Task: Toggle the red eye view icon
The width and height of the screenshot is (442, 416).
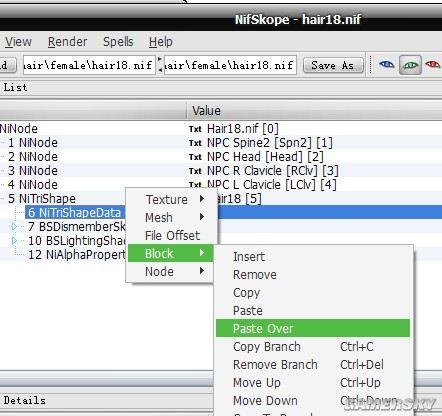Action: (433, 64)
